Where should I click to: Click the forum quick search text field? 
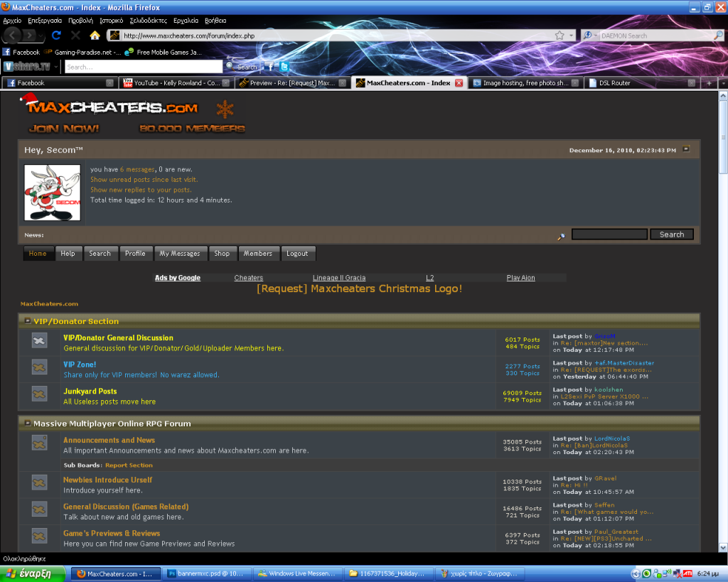click(609, 235)
